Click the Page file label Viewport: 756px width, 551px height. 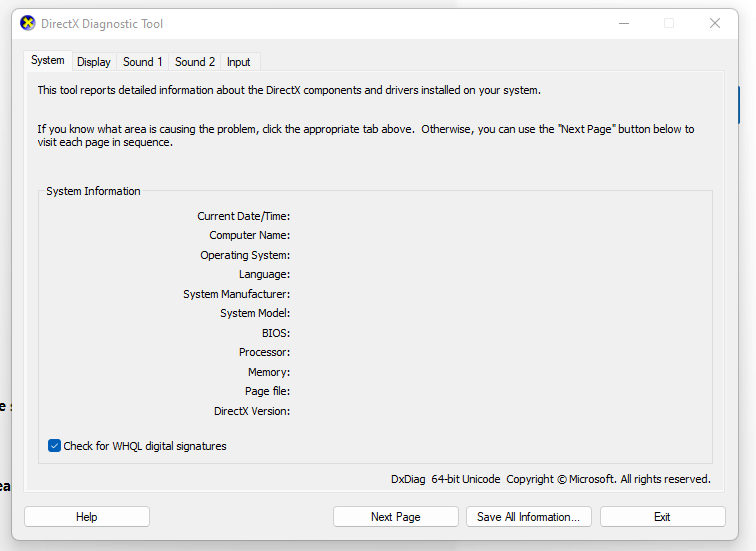pos(267,391)
